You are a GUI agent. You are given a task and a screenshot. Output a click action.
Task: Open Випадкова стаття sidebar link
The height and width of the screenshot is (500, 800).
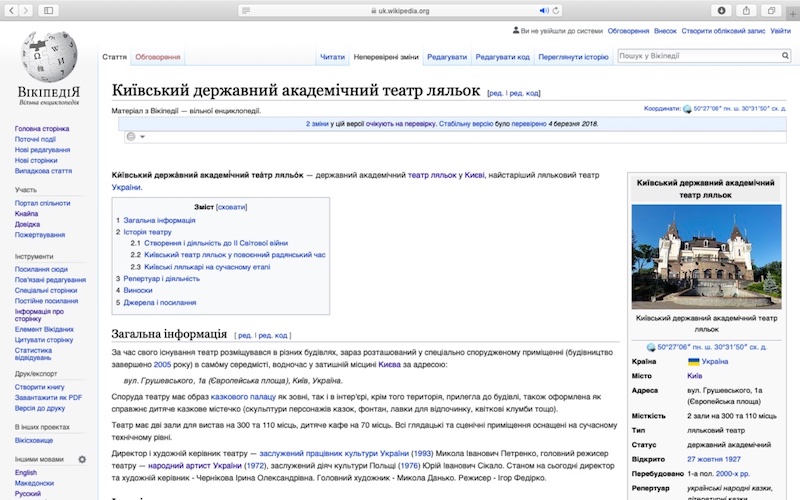(x=43, y=171)
